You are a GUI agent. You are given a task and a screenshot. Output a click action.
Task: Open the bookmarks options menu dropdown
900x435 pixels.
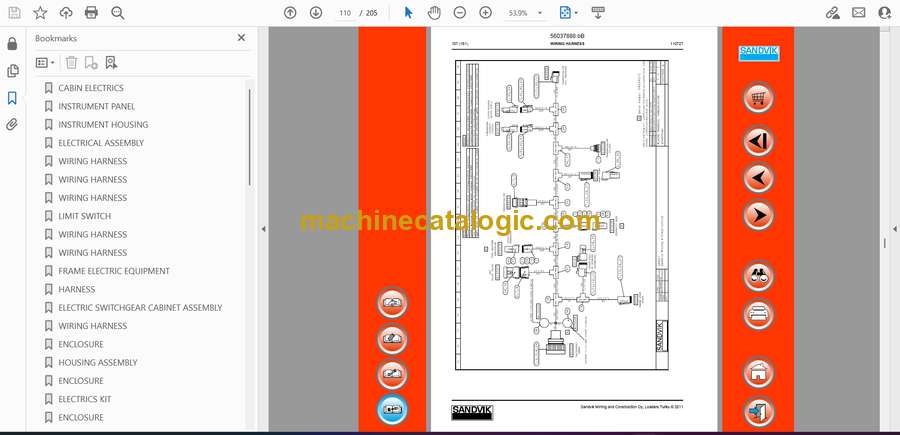click(x=45, y=63)
